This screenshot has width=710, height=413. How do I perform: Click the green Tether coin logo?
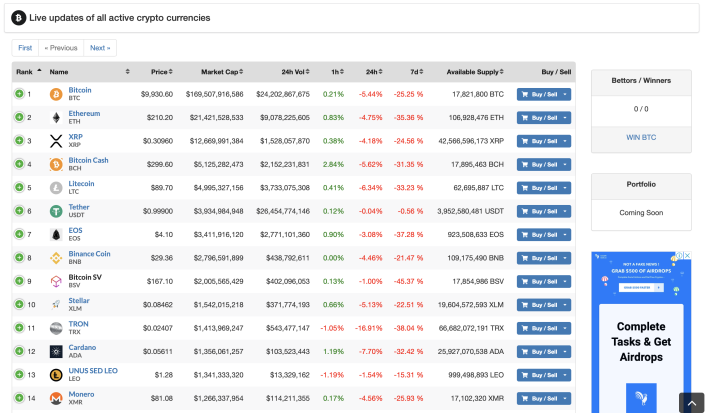[x=56, y=211]
